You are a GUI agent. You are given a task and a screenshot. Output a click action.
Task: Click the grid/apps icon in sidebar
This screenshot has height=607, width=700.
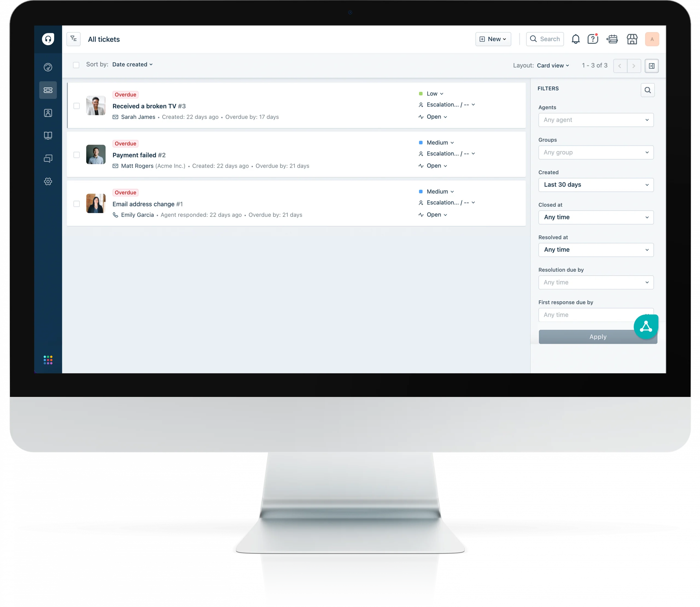48,360
